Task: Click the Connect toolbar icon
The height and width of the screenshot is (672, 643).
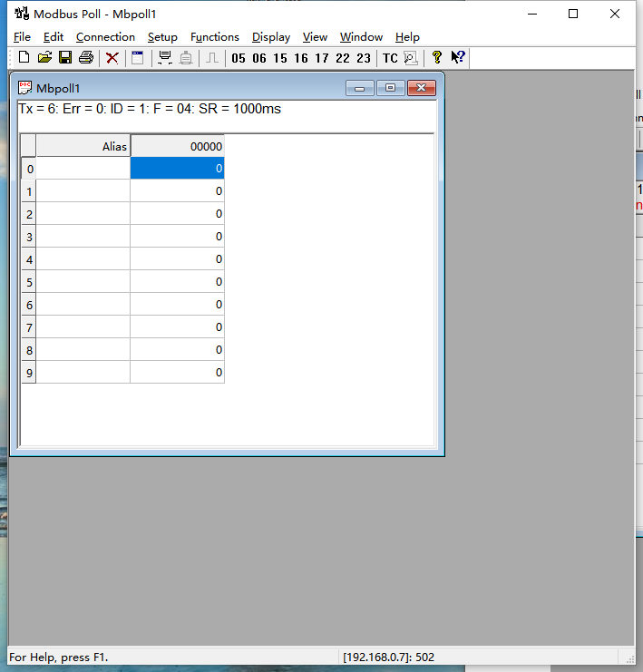Action: tap(165, 58)
